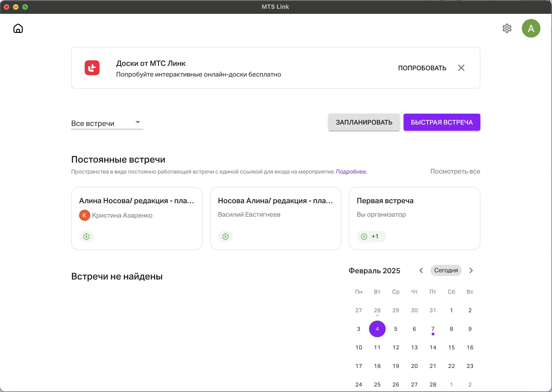Open the green profile avatar menu
The height and width of the screenshot is (392, 552).
pos(531,29)
